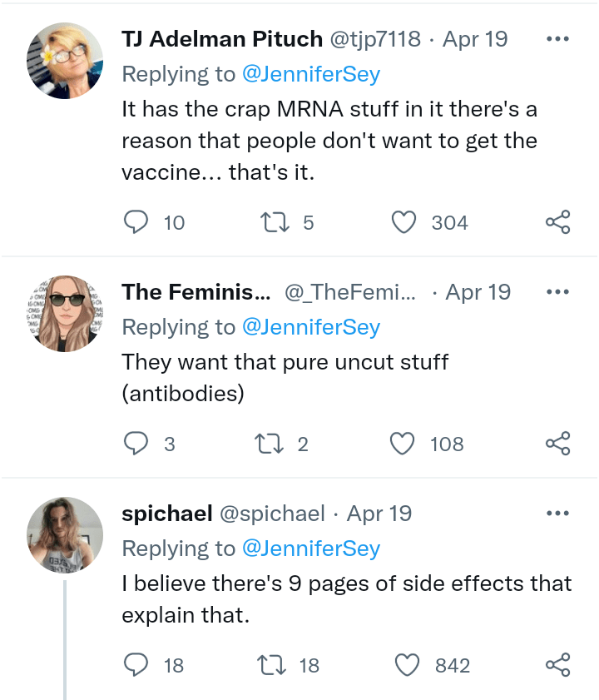Share TJ Adelman Pituch's tweet
The height and width of the screenshot is (700, 599).
(557, 222)
